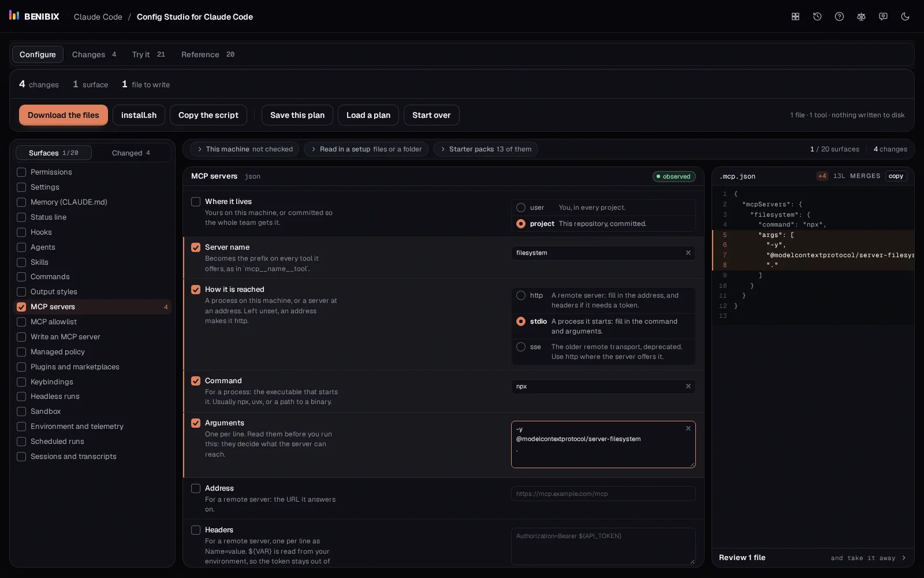Open the help question mark icon
The image size is (924, 578).
[839, 17]
